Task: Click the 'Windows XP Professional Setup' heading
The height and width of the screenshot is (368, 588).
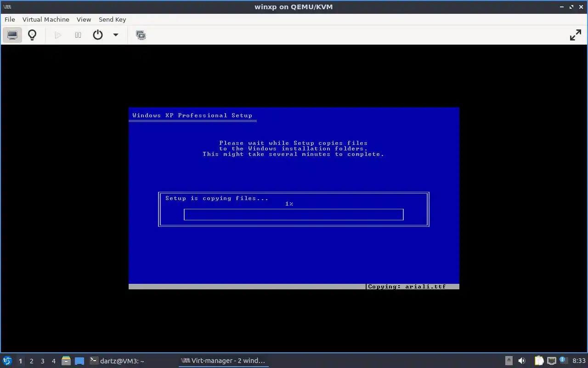Action: (x=192, y=115)
